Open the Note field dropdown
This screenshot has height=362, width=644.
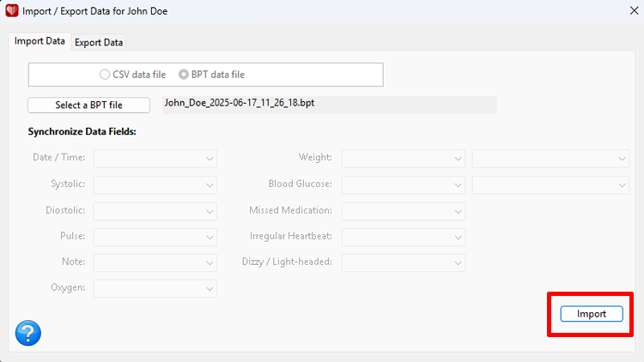click(x=155, y=262)
